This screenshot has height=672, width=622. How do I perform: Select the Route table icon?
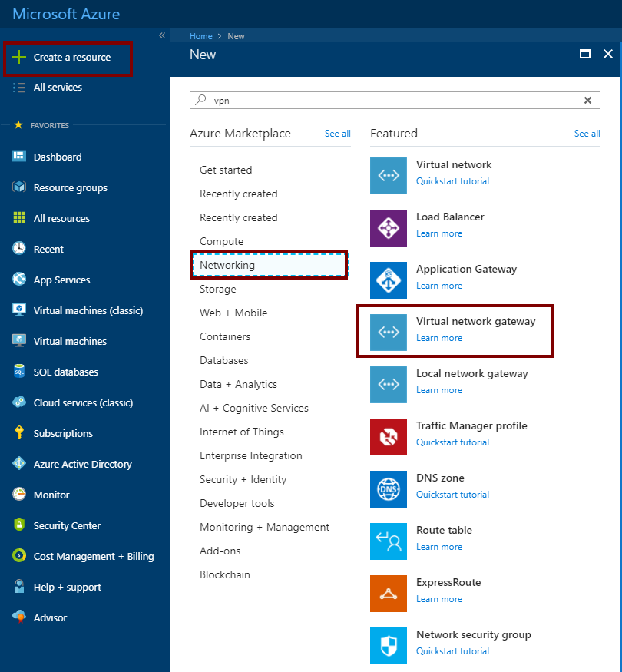[389, 541]
